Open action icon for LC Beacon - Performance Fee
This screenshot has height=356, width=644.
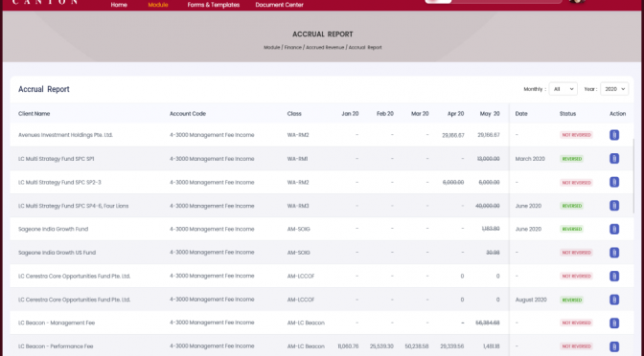tap(614, 346)
